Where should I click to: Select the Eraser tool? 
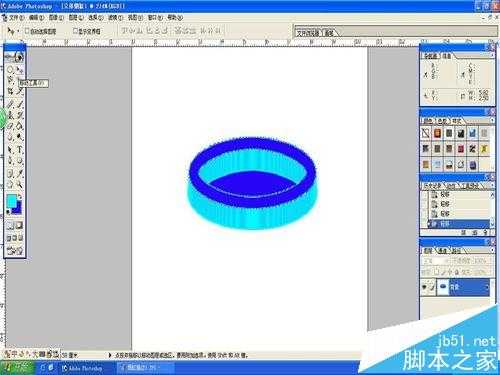pyautogui.click(x=10, y=126)
